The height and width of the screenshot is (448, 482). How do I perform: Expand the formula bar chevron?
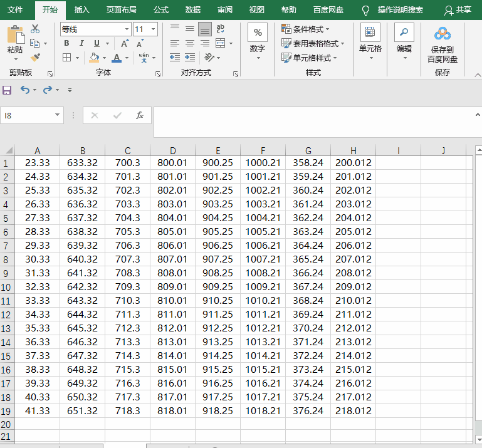point(478,115)
